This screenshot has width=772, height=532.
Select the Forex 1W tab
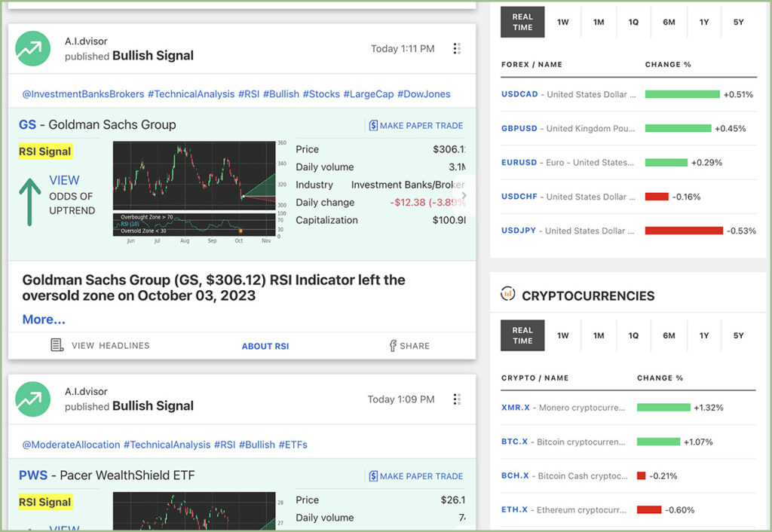pyautogui.click(x=562, y=22)
